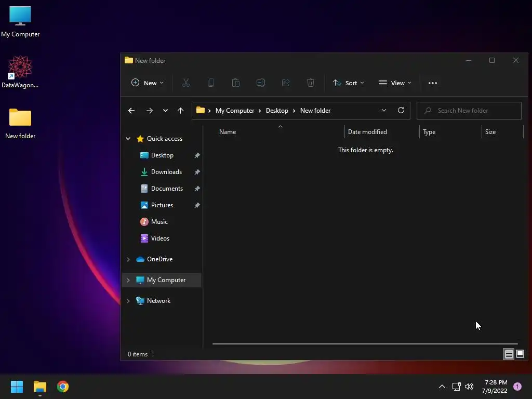This screenshot has width=532, height=399.
Task: Open Windows Start menu
Action: 17,387
